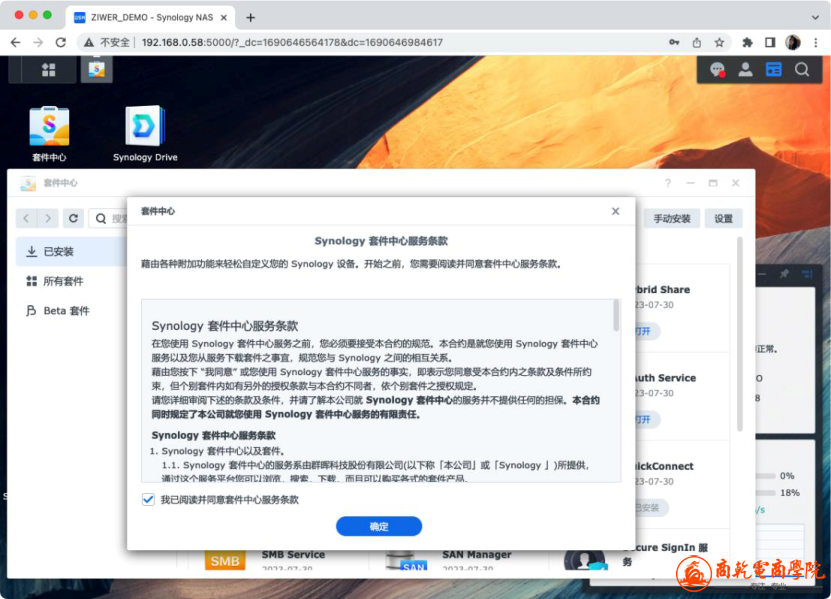The width and height of the screenshot is (831, 599).
Task: Open the DSM notifications chat icon
Action: tap(717, 69)
